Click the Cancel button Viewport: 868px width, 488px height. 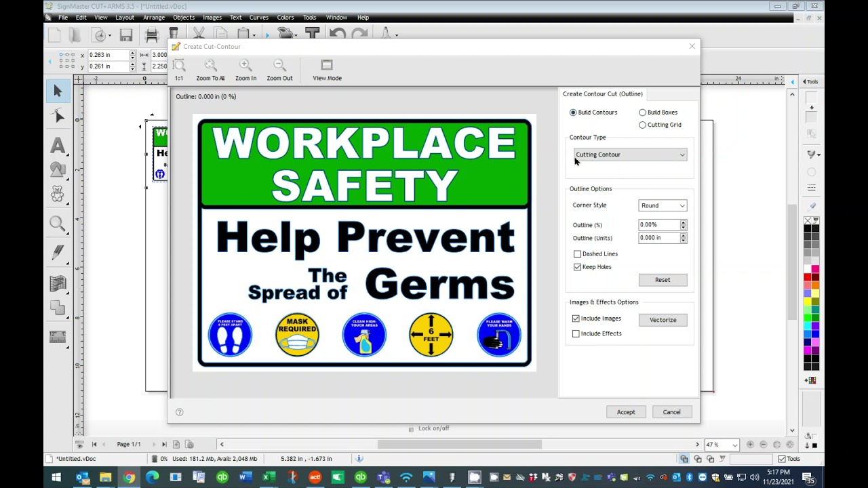tap(671, 412)
